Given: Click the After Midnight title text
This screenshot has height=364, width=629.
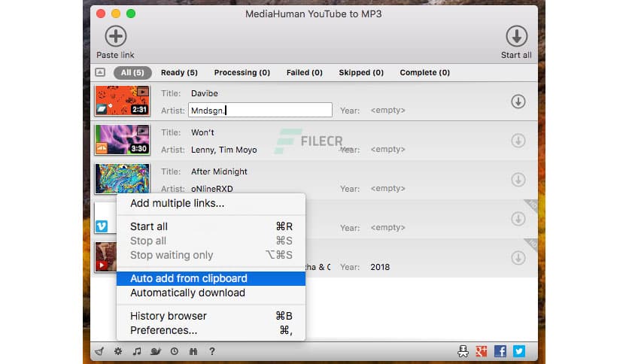Looking at the screenshot, I should tap(219, 171).
